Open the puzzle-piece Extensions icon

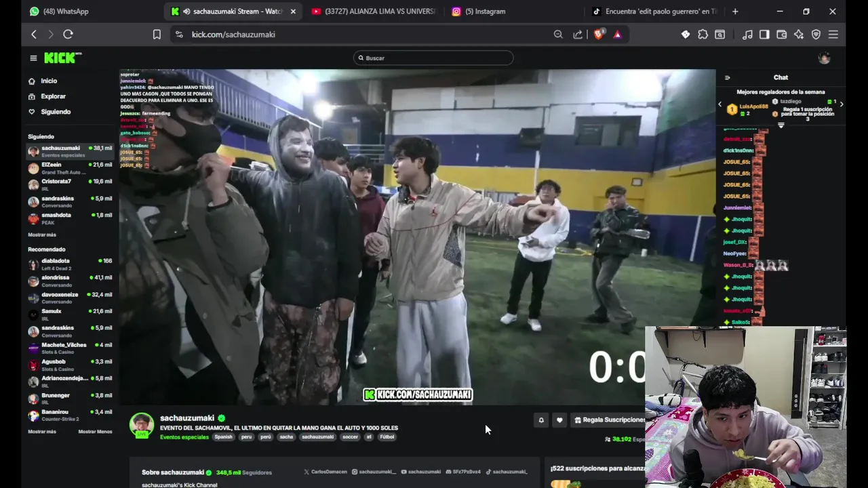click(703, 35)
